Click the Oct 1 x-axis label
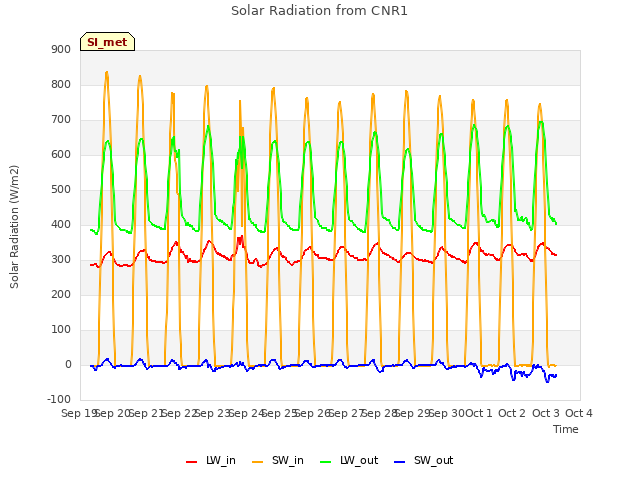The height and width of the screenshot is (480, 640). coord(479,413)
